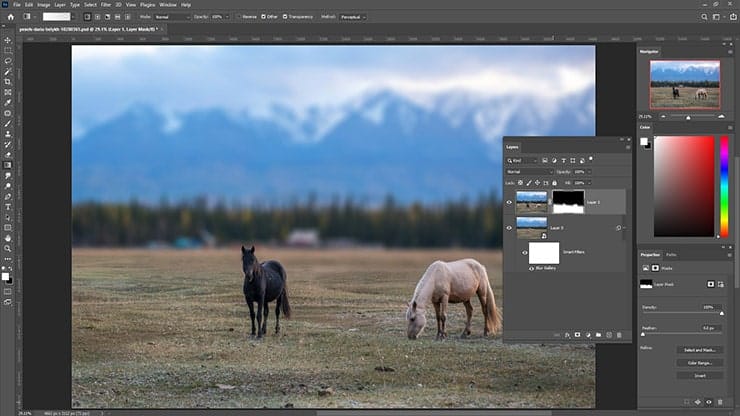Open the Window menu
The width and height of the screenshot is (740, 416).
(x=168, y=5)
